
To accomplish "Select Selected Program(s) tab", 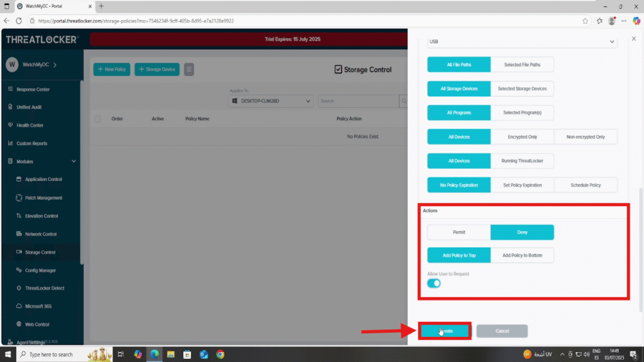I will [x=522, y=112].
